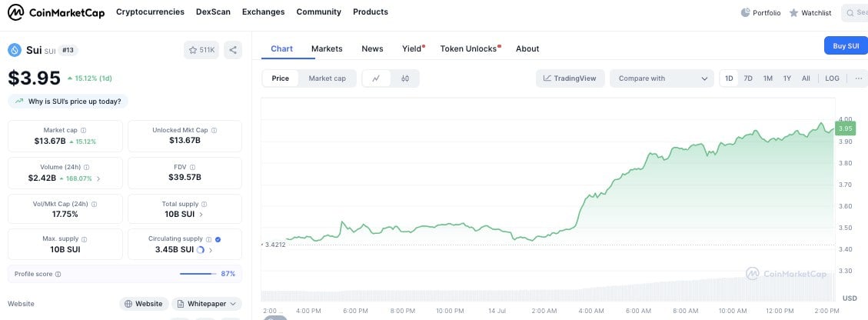This screenshot has height=320, width=868.
Task: Select the Price toggle
Action: coord(280,78)
